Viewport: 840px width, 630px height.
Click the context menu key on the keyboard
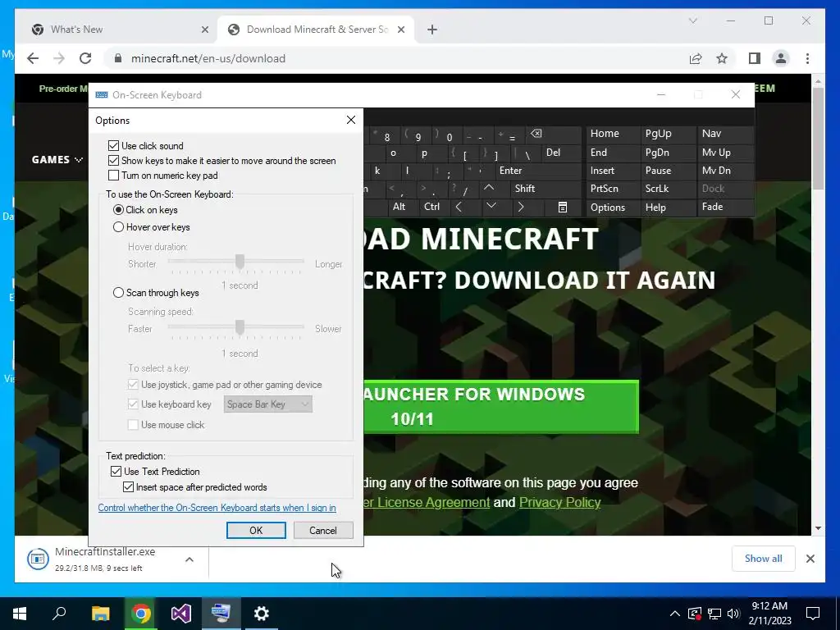(x=563, y=207)
